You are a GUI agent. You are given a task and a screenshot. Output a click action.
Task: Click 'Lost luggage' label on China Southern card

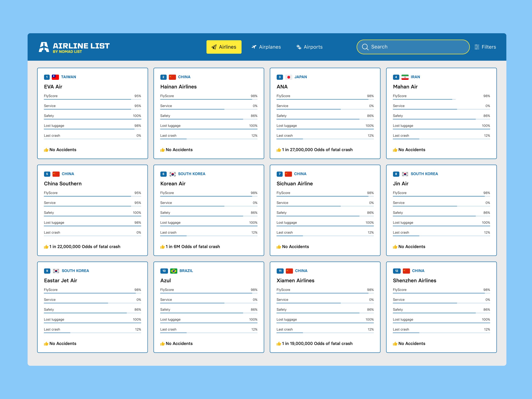[54, 223]
